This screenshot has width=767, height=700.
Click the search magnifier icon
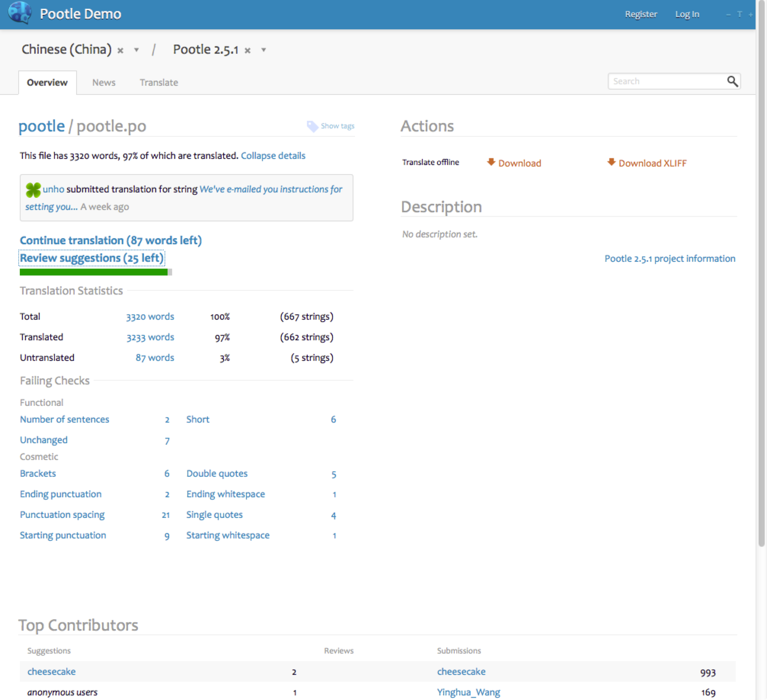[x=733, y=82]
